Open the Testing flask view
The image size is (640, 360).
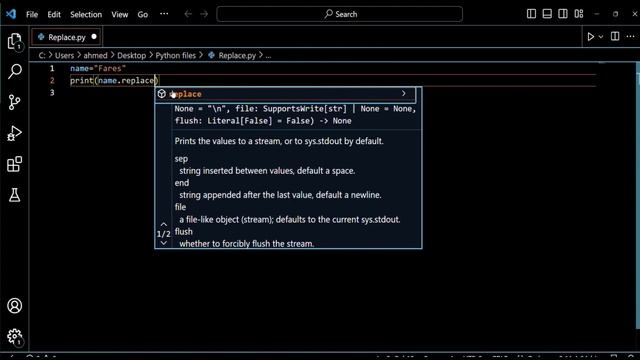pos(15,195)
